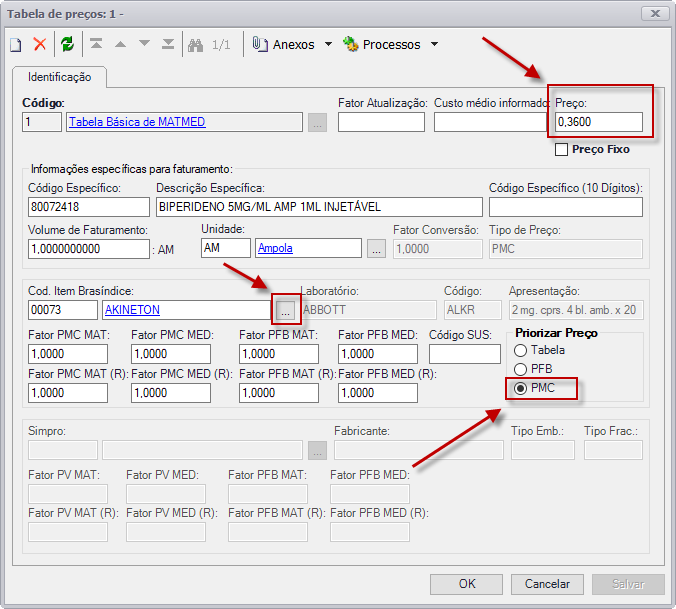676x609 pixels.
Task: Click the Código field containing 1
Action: pos(42,122)
